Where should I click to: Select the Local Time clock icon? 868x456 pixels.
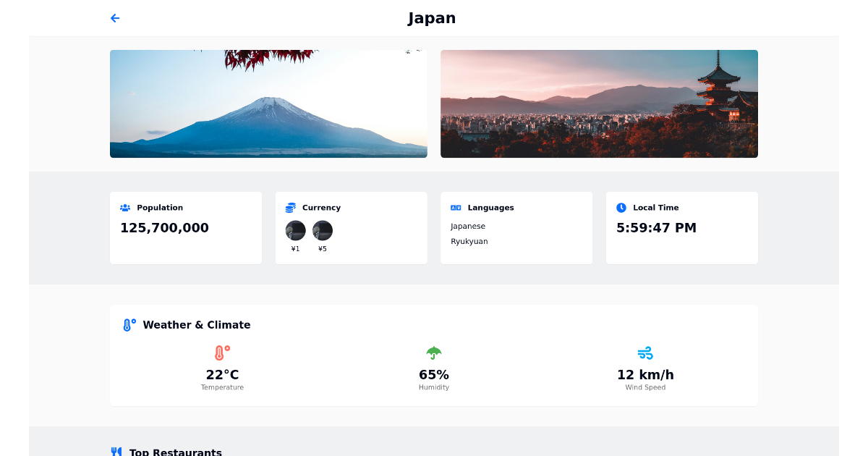[621, 207]
